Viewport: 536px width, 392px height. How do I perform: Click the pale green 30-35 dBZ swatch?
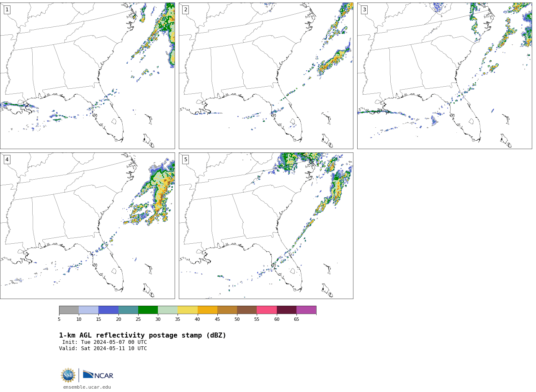coord(168,310)
